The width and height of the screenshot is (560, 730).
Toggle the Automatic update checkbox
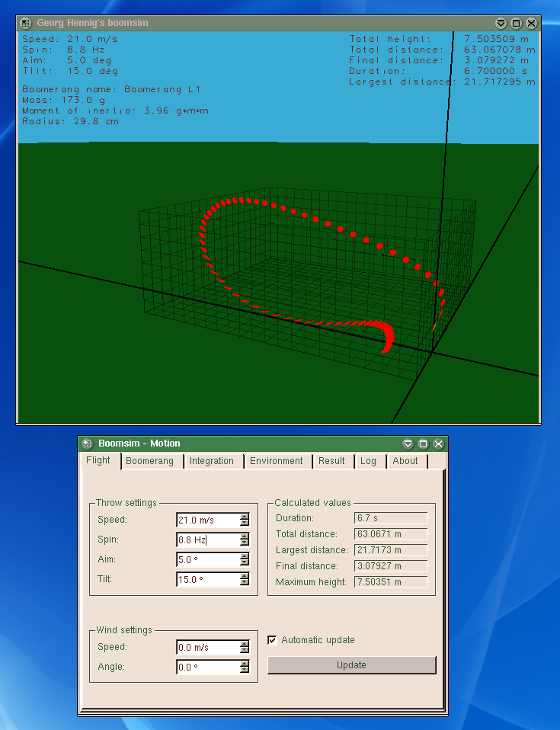click(x=272, y=640)
